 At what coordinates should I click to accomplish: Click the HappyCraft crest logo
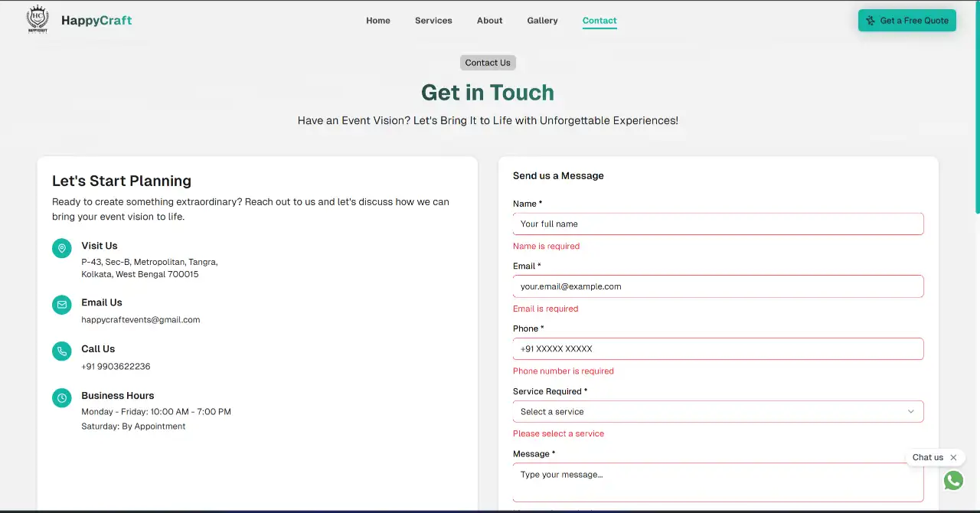37,19
